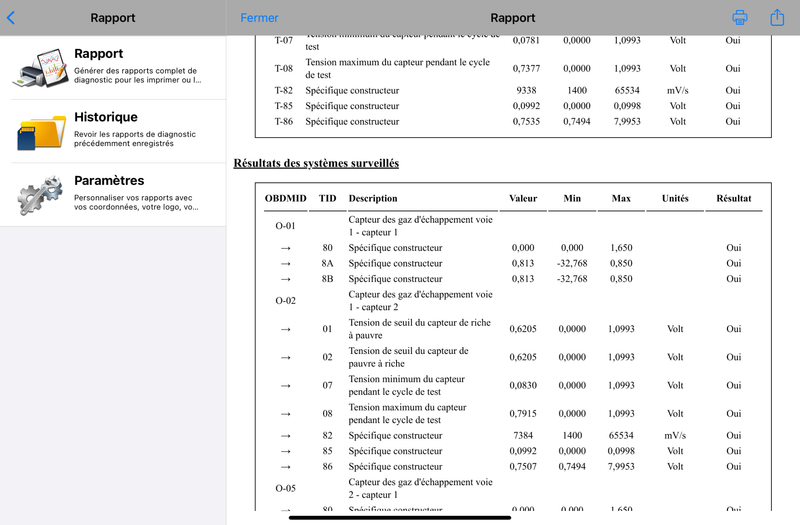Select the O-01 exhaust sensor row
The width and height of the screenshot is (800, 525).
[x=513, y=226]
